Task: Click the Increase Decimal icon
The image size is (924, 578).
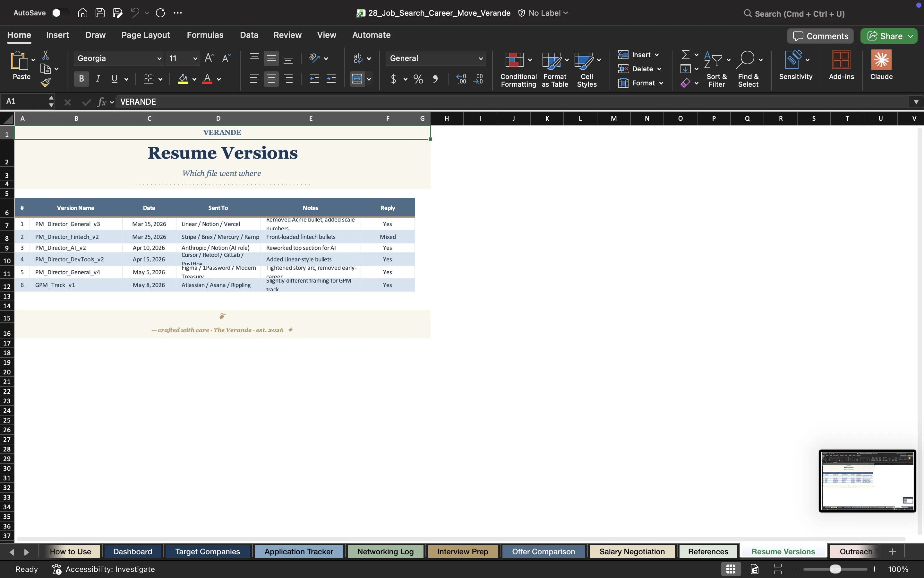Action: pyautogui.click(x=461, y=79)
